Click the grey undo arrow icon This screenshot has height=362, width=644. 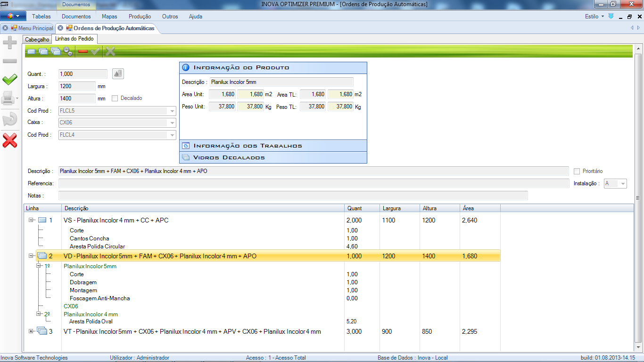point(10,119)
